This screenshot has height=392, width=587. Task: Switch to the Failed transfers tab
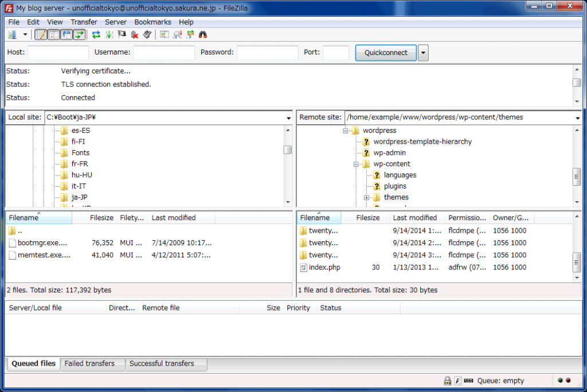click(x=92, y=364)
